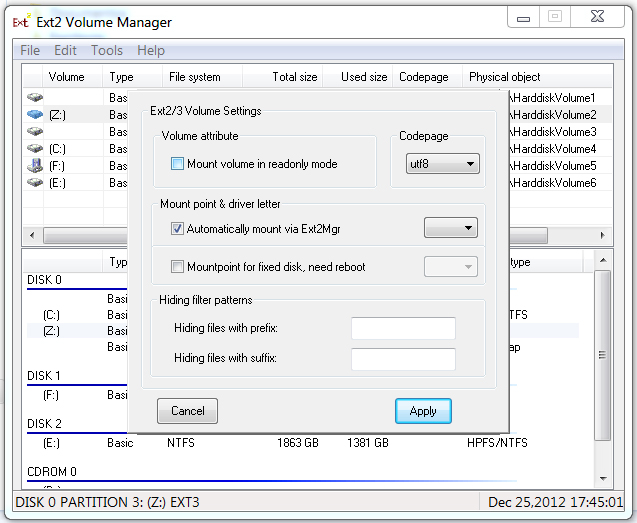This screenshot has height=523, width=637.
Task: Select (E:) partition under DISK 2
Action: click(x=51, y=443)
